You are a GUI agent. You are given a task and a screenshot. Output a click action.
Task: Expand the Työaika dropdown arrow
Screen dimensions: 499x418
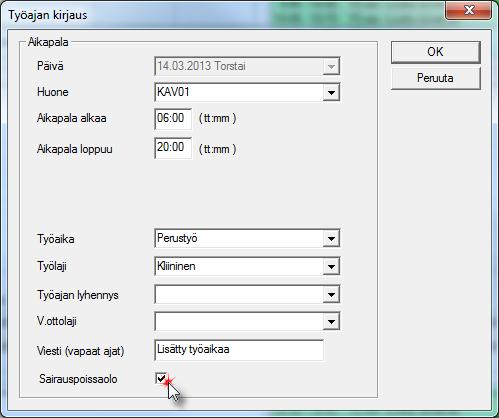331,239
